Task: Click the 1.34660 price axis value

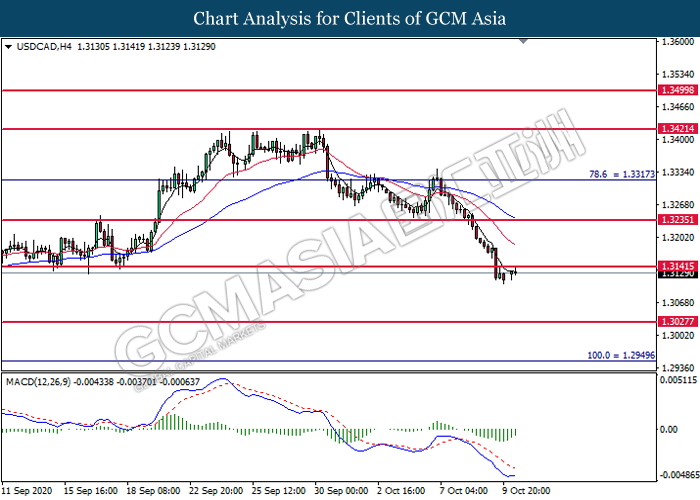Action: tap(678, 107)
